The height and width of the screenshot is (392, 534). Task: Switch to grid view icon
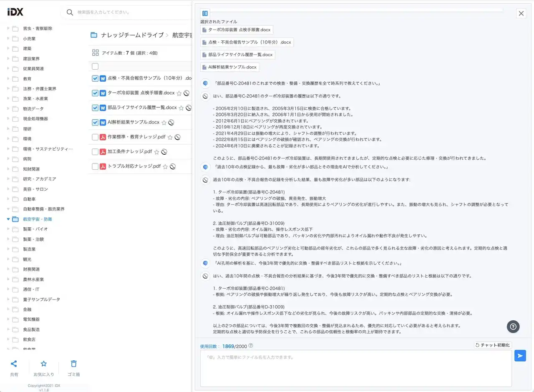pos(95,53)
